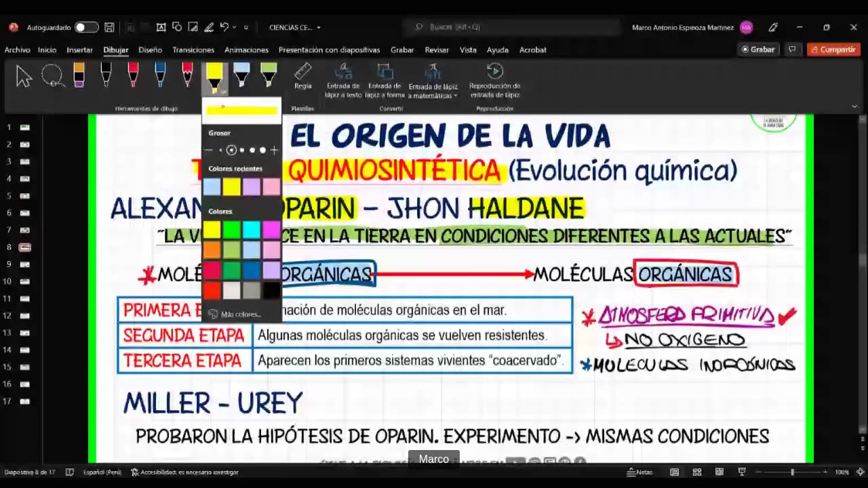Image resolution: width=868 pixels, height=488 pixels.
Task: Click the Grabar button at top right
Action: [x=758, y=49]
